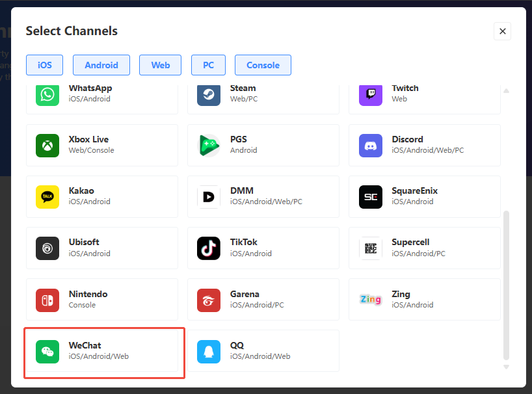Choose the Xbox Live icon
The image size is (532, 394).
click(x=47, y=145)
